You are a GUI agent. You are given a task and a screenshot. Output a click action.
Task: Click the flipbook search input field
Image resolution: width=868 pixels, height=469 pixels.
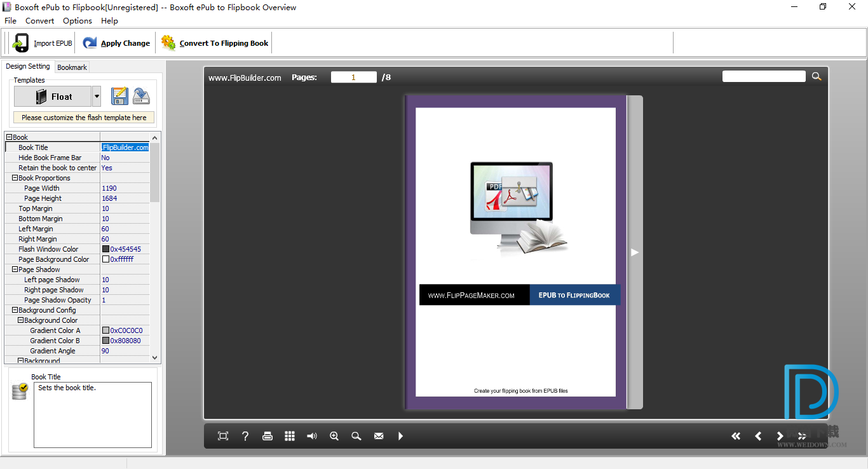tap(764, 76)
